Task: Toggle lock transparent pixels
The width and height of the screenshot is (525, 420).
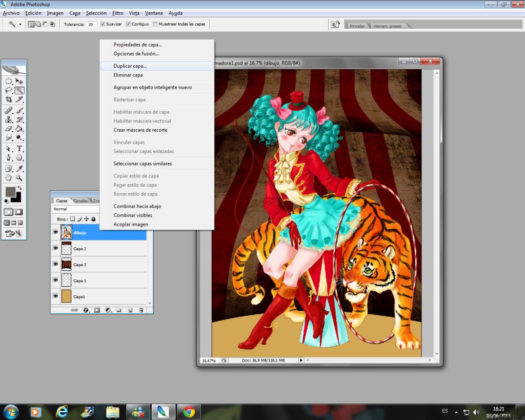Action: pyautogui.click(x=72, y=219)
